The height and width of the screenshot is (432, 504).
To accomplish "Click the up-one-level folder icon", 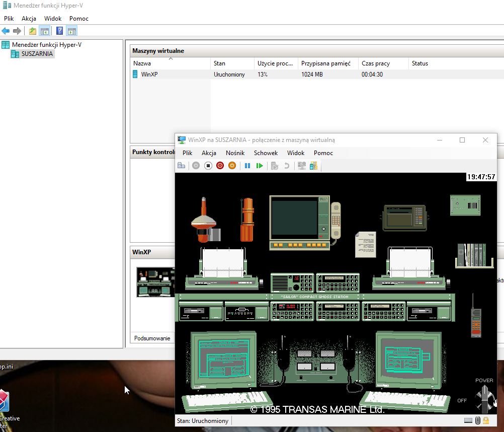I will [x=33, y=31].
